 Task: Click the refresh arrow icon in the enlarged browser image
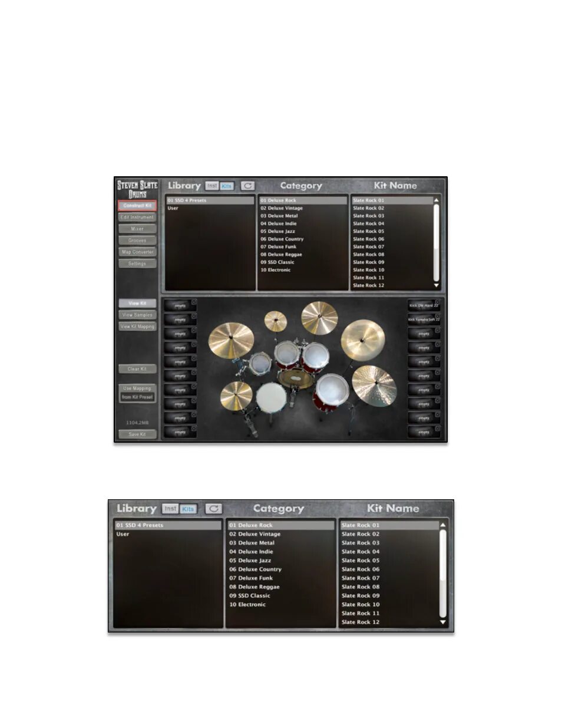(x=213, y=509)
